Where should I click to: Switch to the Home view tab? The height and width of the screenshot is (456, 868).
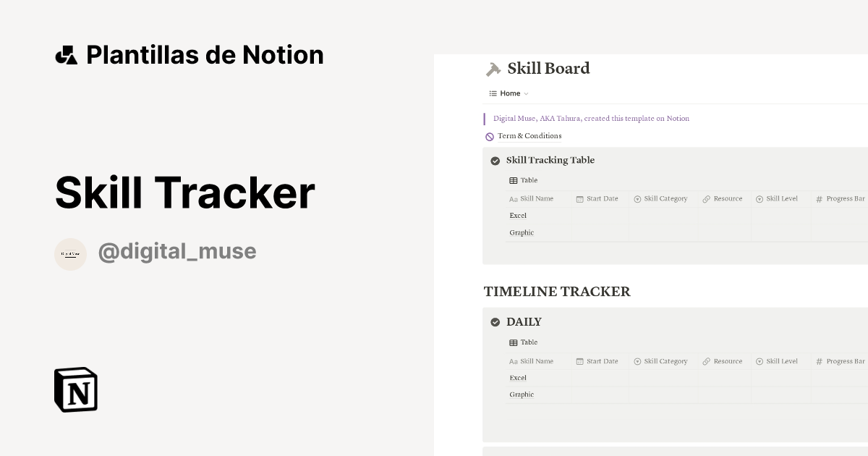(511, 93)
